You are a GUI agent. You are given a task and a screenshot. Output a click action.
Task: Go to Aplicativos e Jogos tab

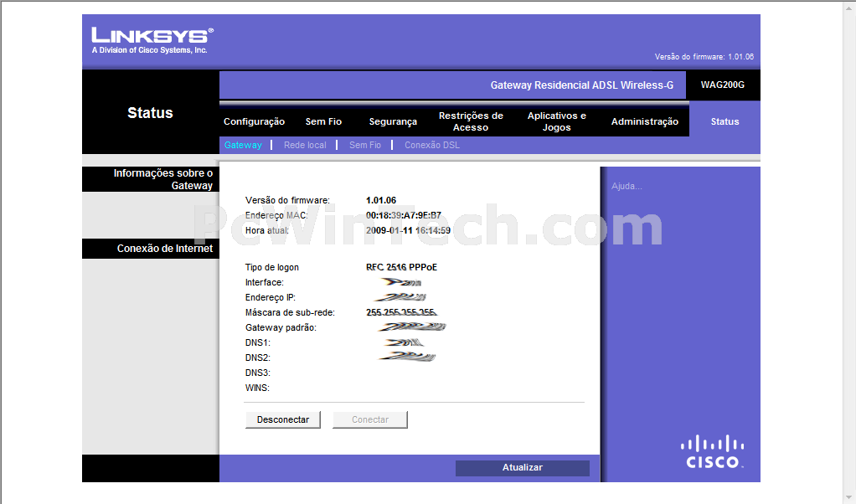point(557,121)
